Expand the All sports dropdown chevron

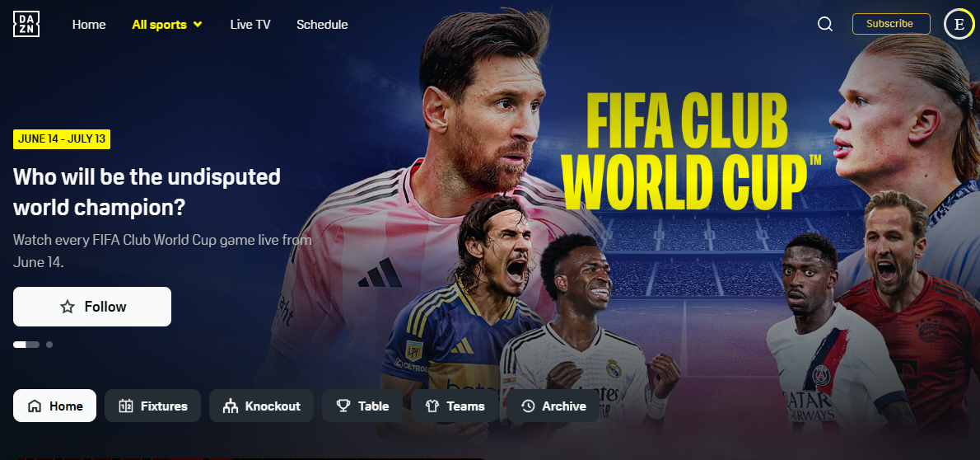pyautogui.click(x=198, y=25)
